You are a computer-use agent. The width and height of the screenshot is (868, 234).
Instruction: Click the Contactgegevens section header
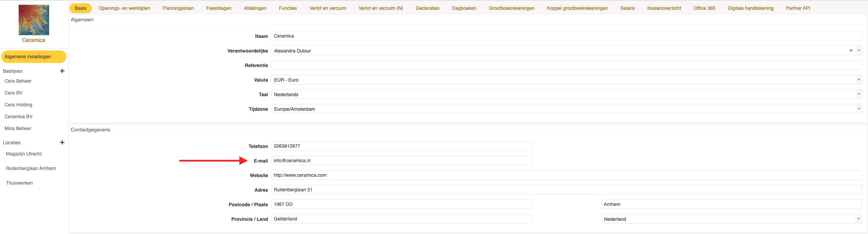coord(90,130)
